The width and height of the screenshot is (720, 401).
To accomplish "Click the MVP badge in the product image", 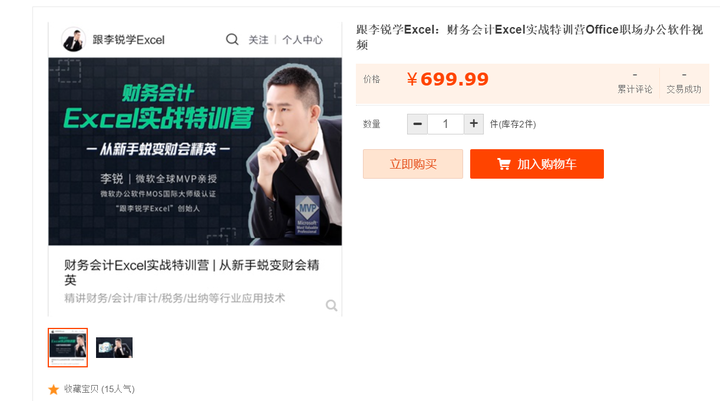I will 307,215.
